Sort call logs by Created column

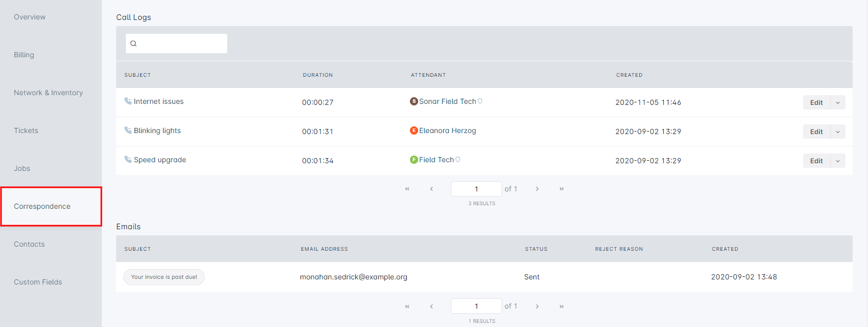(x=630, y=75)
